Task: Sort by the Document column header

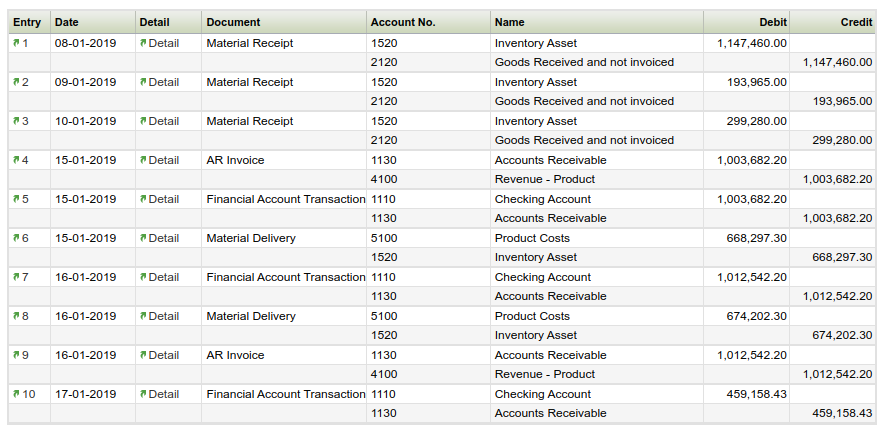Action: [x=233, y=22]
